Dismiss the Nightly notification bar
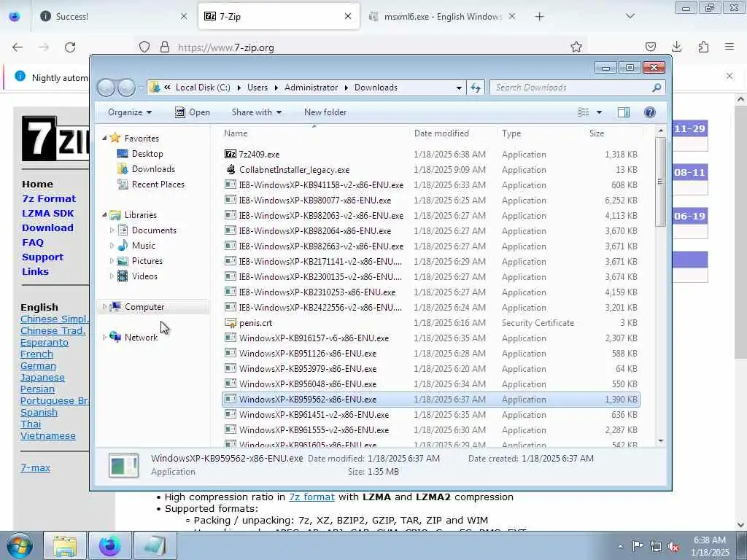Screen dimensions: 747x560 (729, 76)
